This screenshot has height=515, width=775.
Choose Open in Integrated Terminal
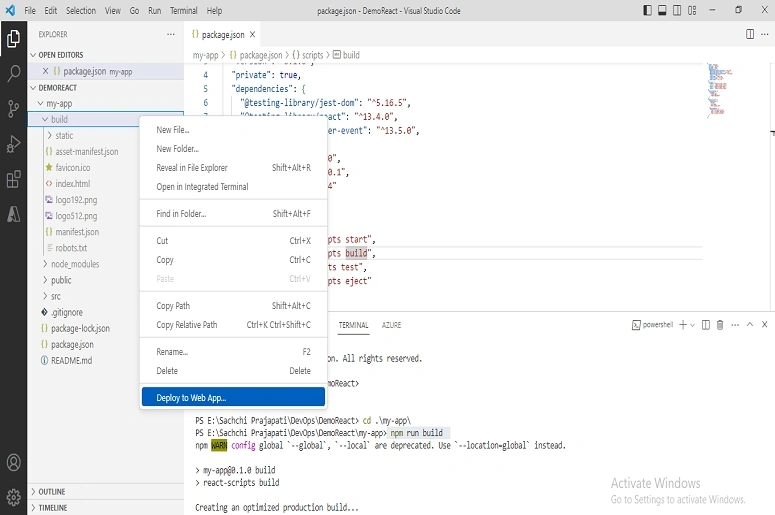[233, 187]
